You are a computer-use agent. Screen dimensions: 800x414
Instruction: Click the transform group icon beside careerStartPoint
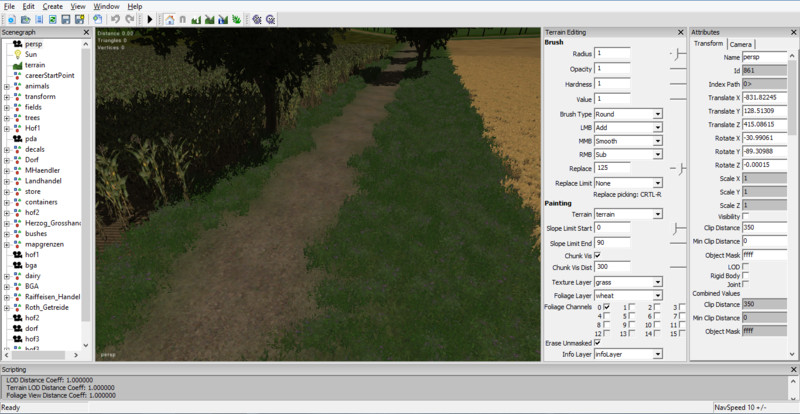(17, 76)
